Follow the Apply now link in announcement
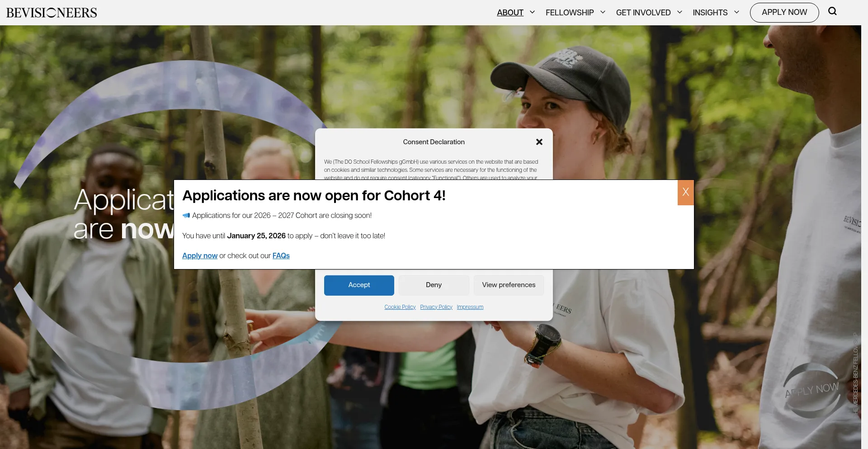The height and width of the screenshot is (449, 868). (x=200, y=256)
